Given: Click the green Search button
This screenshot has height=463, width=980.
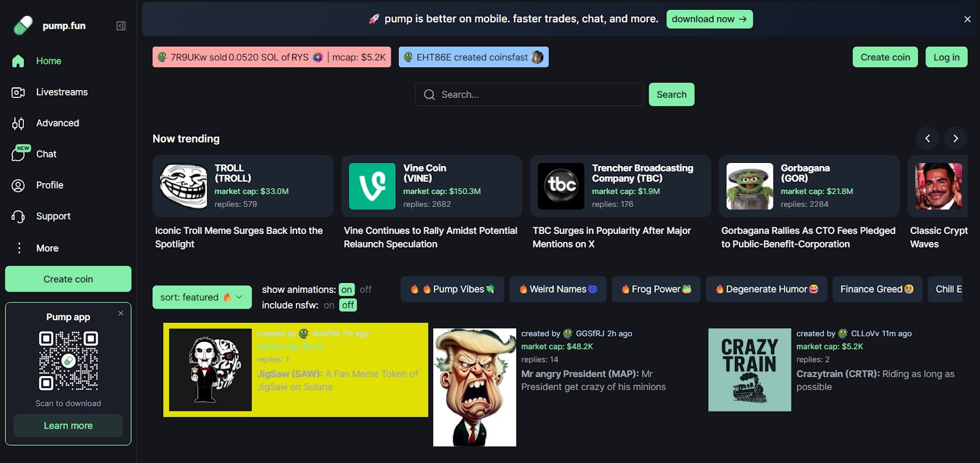Looking at the screenshot, I should pyautogui.click(x=671, y=94).
